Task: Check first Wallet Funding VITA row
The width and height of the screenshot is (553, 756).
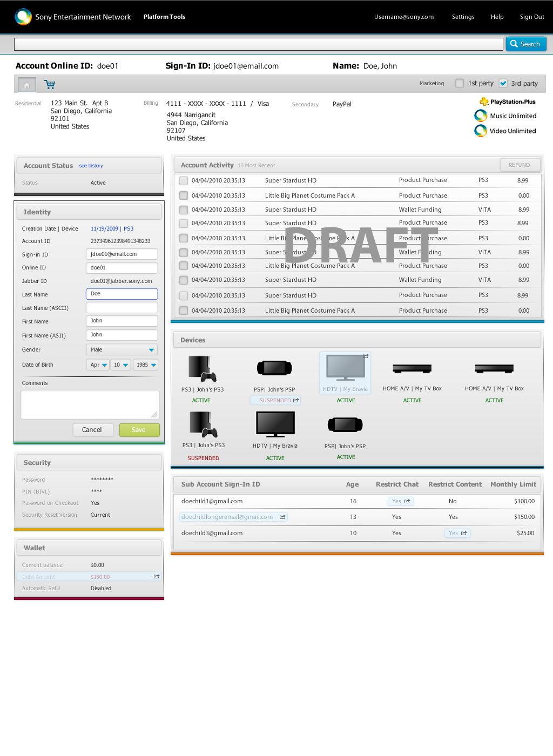Action: coord(184,210)
